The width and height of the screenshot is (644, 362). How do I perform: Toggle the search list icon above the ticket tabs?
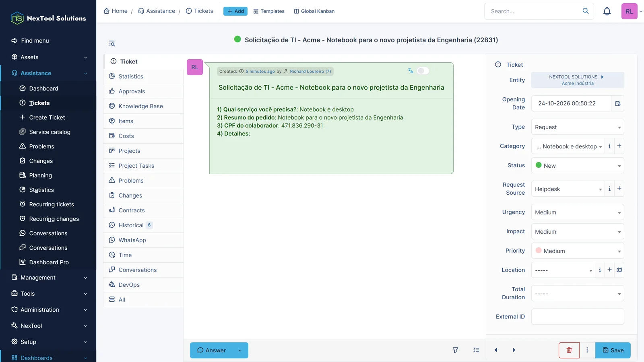[111, 43]
